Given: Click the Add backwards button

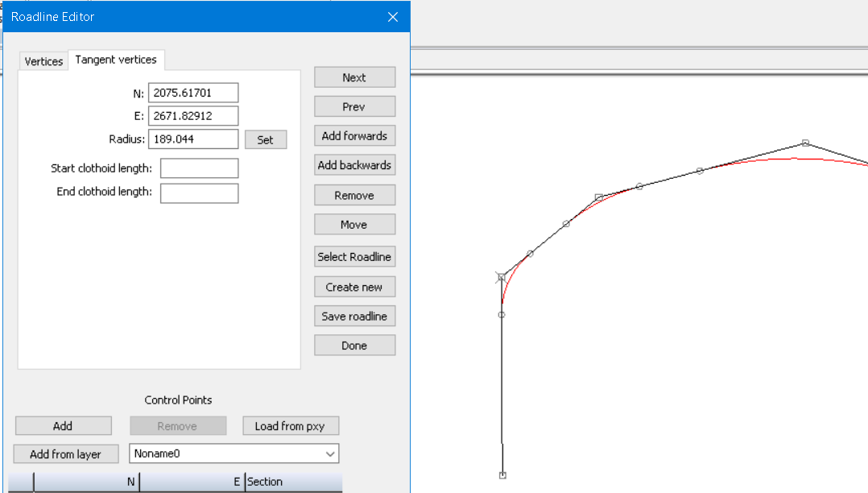Looking at the screenshot, I should (x=354, y=165).
